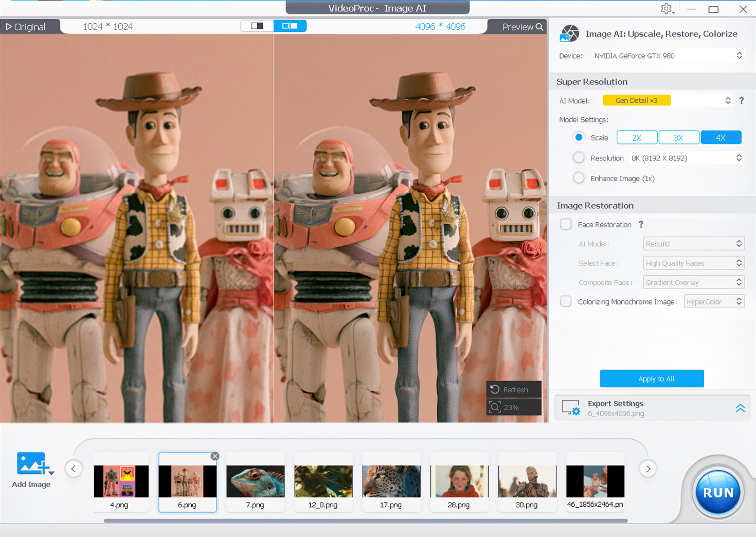
Task: Select the 17.png thumbnail
Action: tap(391, 482)
